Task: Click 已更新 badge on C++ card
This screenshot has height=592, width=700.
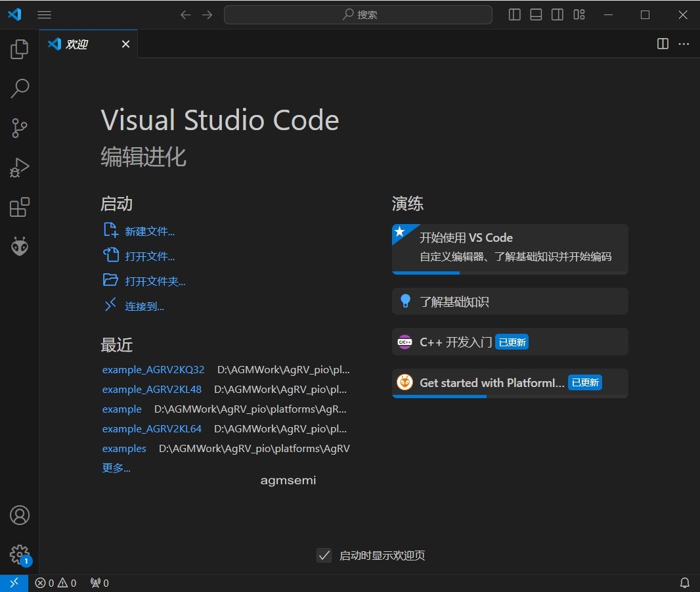Action: pos(512,342)
